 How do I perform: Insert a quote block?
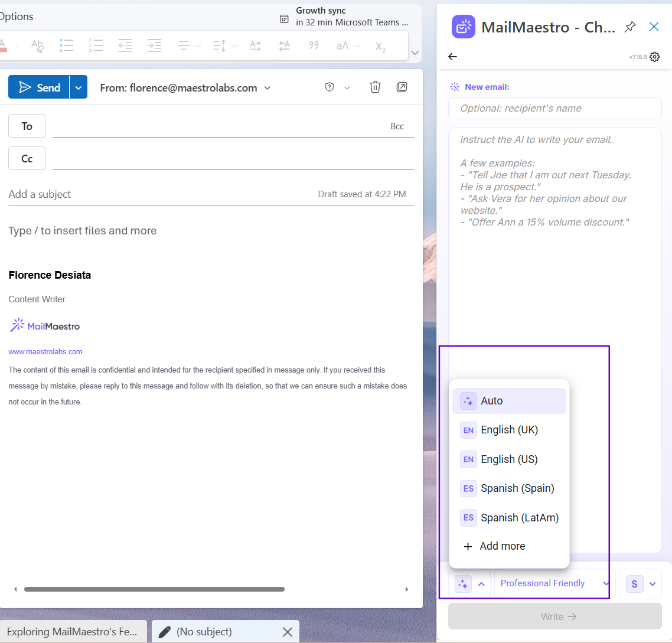pos(314,45)
